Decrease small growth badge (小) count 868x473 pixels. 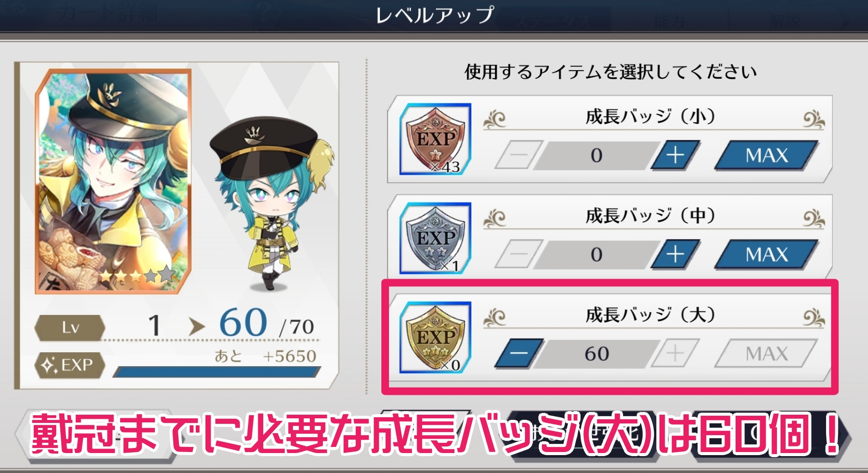(519, 155)
